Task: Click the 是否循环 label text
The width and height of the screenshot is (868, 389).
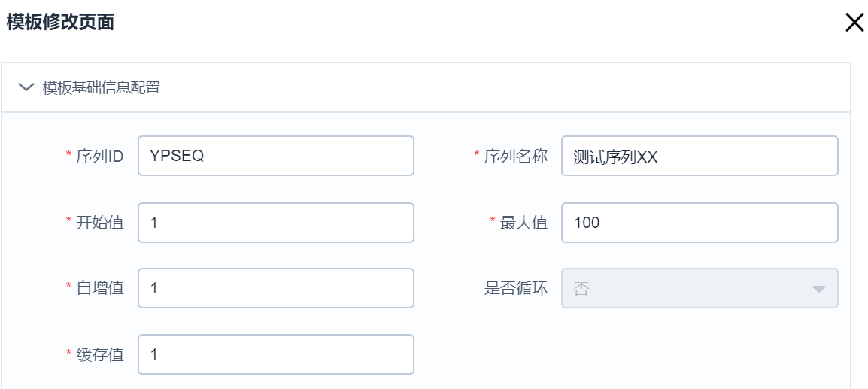Action: pyautogui.click(x=515, y=288)
